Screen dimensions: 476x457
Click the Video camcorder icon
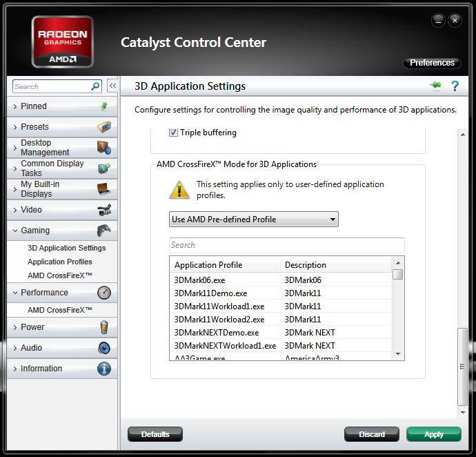pyautogui.click(x=104, y=210)
